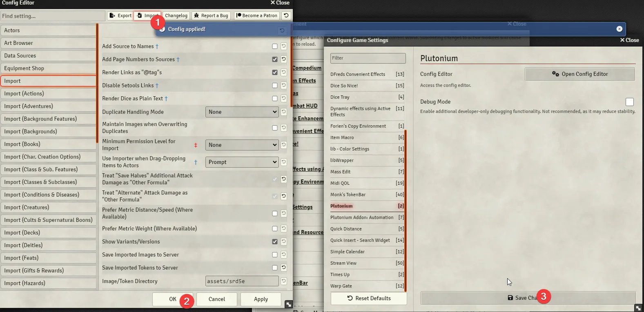Click the Apply button
Viewport: 644px width, 312px height.
pos(261,299)
